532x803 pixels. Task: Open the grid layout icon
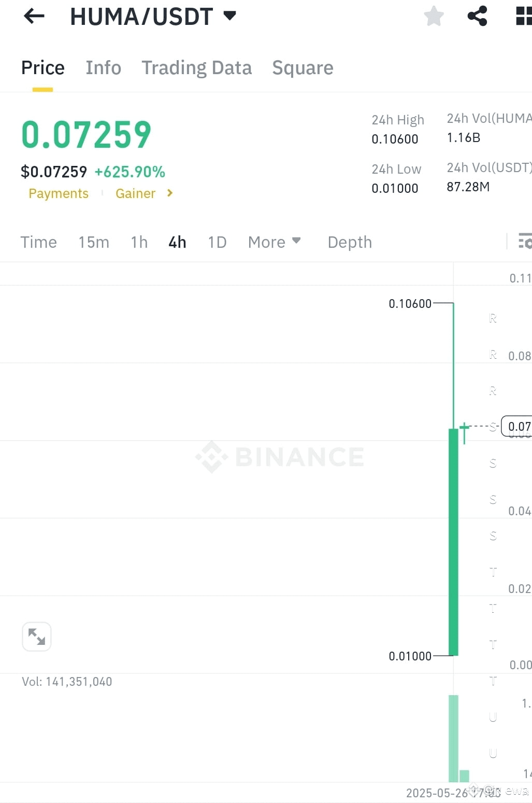524,16
